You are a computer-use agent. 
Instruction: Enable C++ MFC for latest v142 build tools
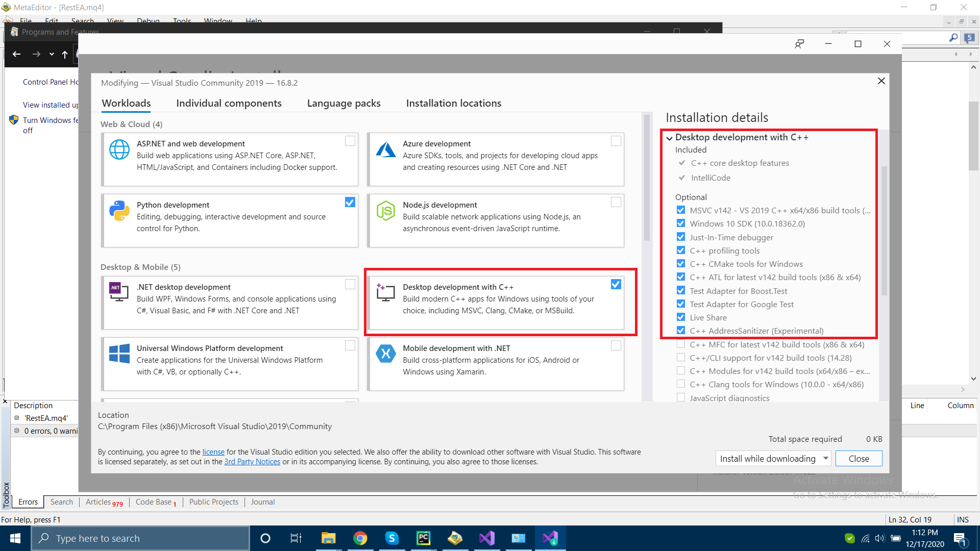tap(681, 344)
